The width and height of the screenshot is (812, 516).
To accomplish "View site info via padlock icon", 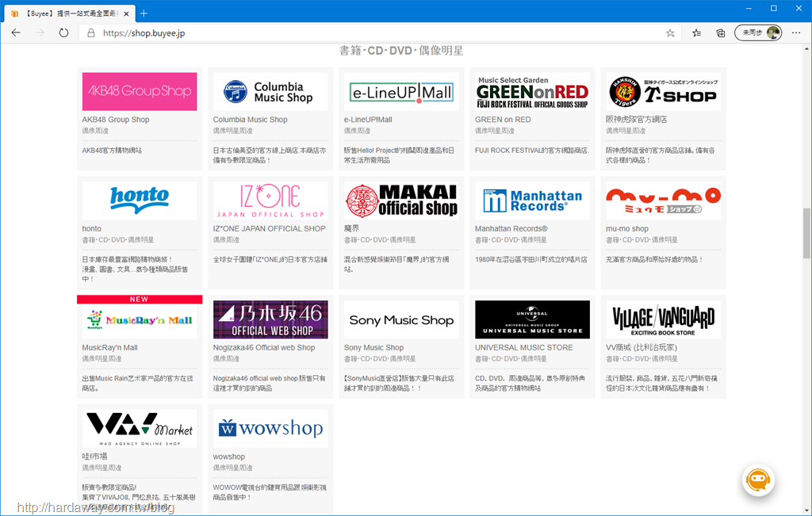I will (x=91, y=32).
